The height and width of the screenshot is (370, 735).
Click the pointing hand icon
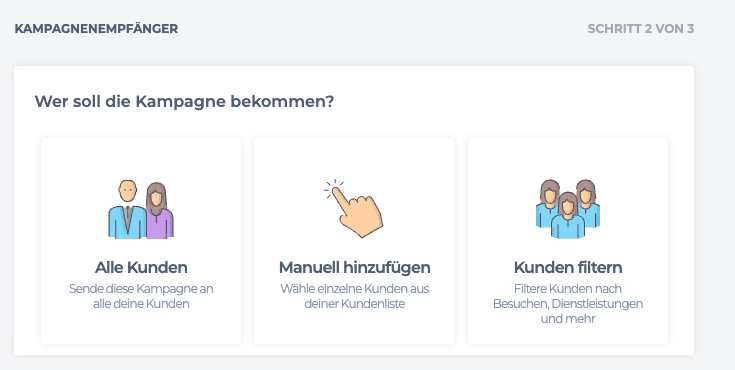pos(354,208)
